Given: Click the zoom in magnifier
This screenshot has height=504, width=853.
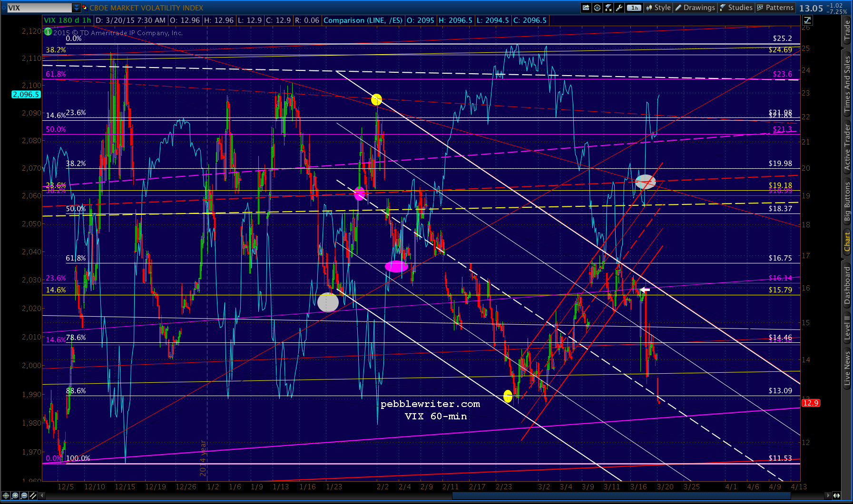Looking at the screenshot, I should (x=15, y=495).
